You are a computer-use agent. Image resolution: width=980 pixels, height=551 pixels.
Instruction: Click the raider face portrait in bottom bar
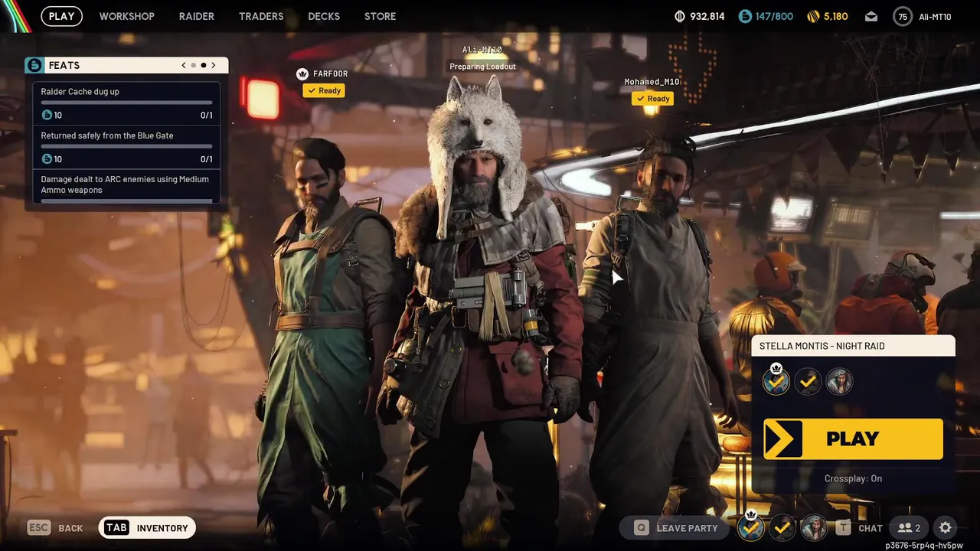814,527
